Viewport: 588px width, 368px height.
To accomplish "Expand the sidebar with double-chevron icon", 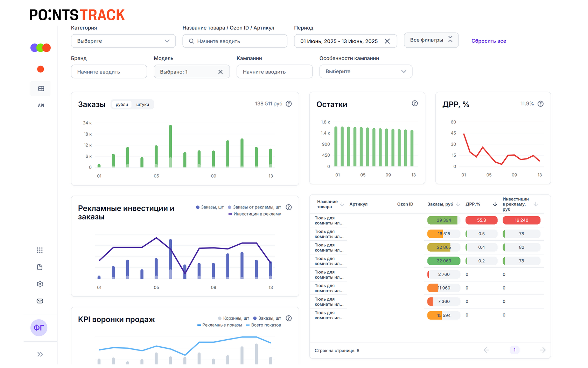I will [x=40, y=354].
